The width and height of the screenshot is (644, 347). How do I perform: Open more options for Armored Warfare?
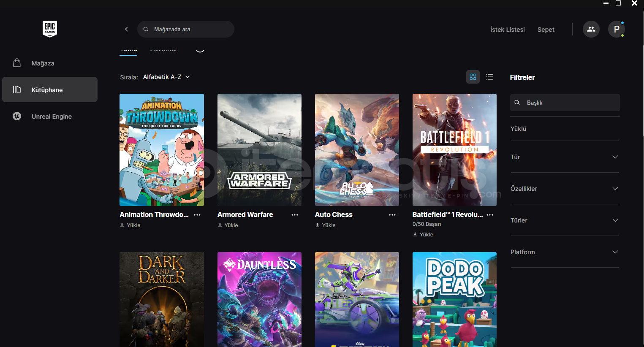point(295,215)
